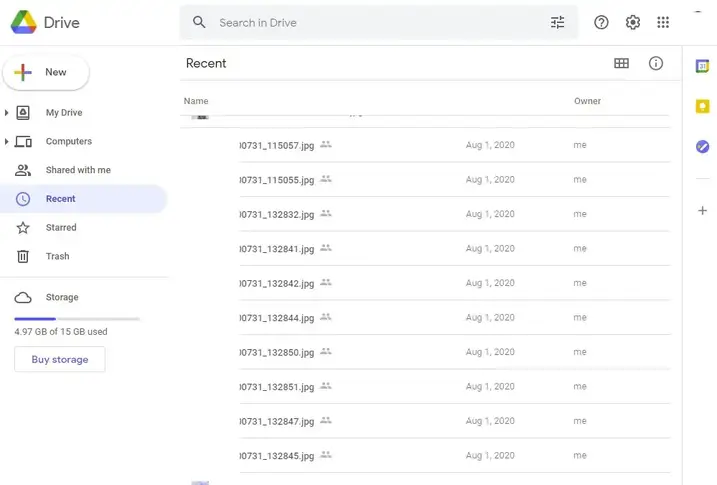This screenshot has height=485, width=717.
Task: Click shared icon next to 0731_132832.jpg
Action: [x=326, y=213]
